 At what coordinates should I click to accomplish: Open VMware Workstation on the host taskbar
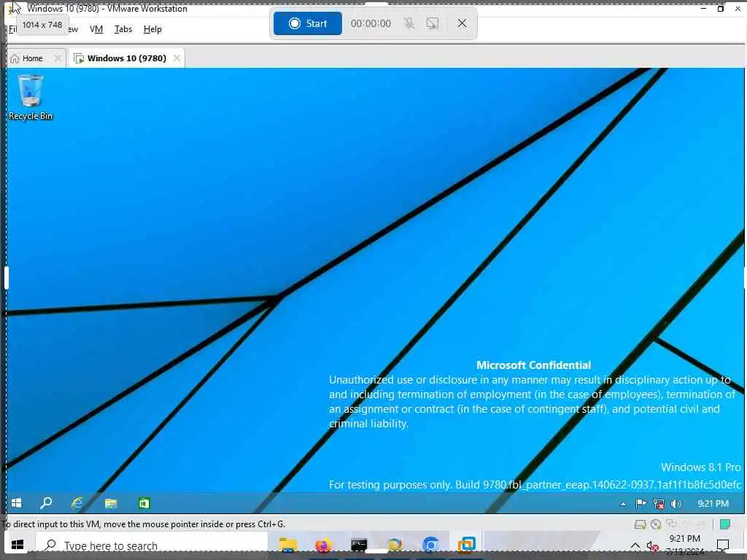pyautogui.click(x=466, y=544)
